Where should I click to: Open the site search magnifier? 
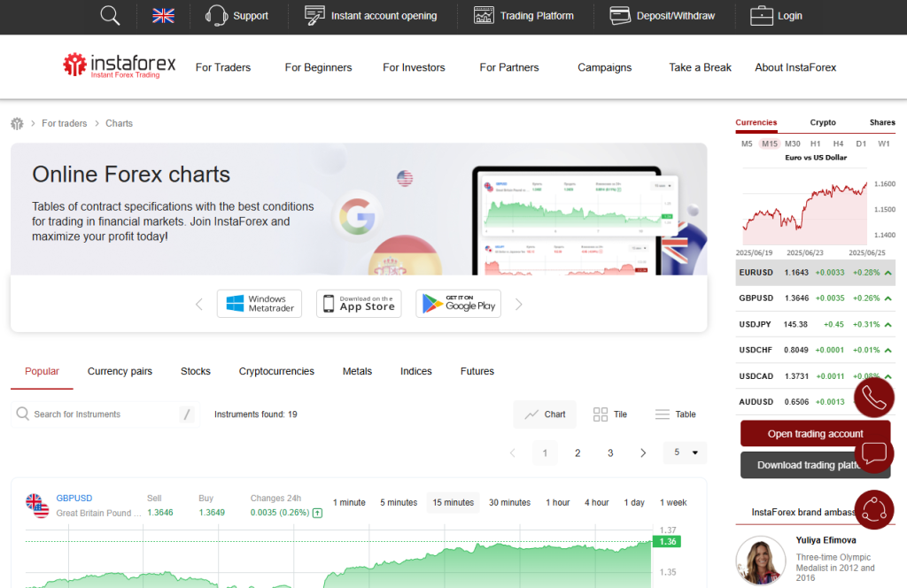109,15
